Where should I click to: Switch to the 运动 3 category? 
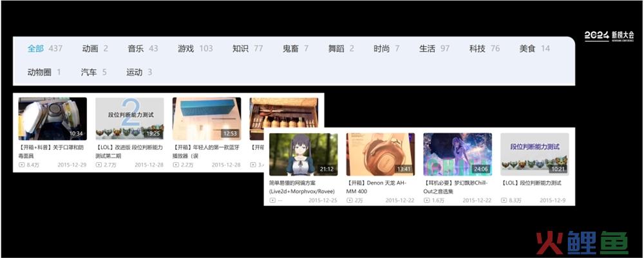(139, 73)
